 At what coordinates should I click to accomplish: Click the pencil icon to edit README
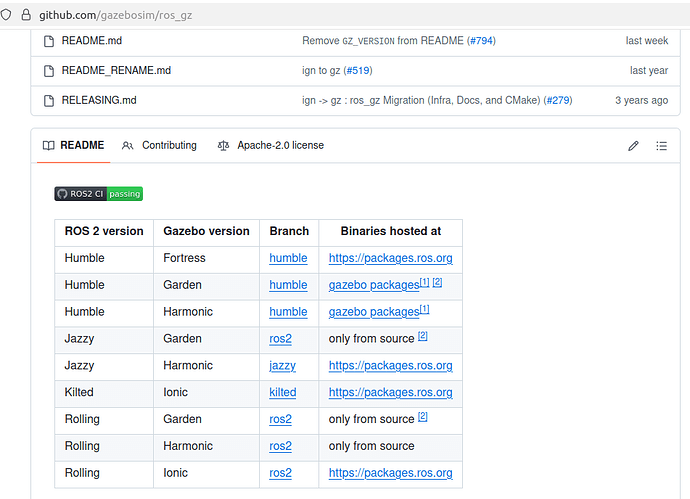pos(633,146)
